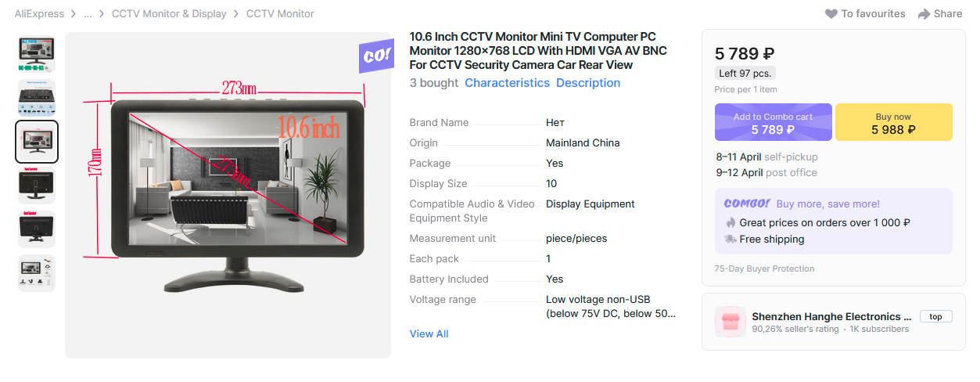
Task: Click the COMBO! logo in the promo box
Action: 747,204
